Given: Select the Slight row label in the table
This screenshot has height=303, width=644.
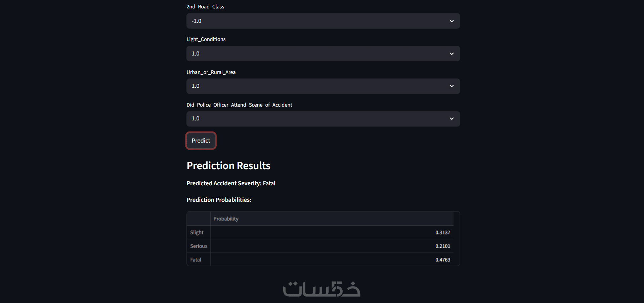Looking at the screenshot, I should pos(197,232).
